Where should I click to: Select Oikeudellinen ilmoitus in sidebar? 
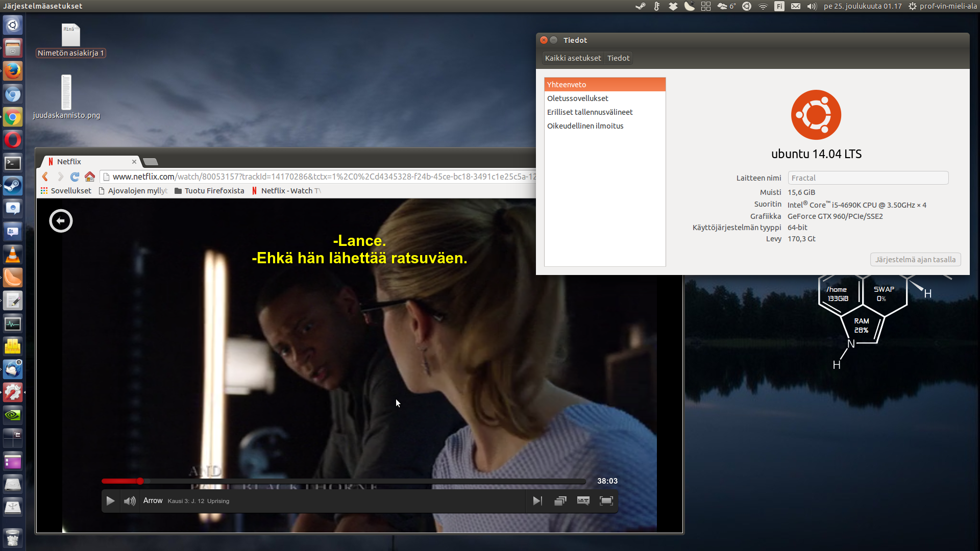click(605, 126)
